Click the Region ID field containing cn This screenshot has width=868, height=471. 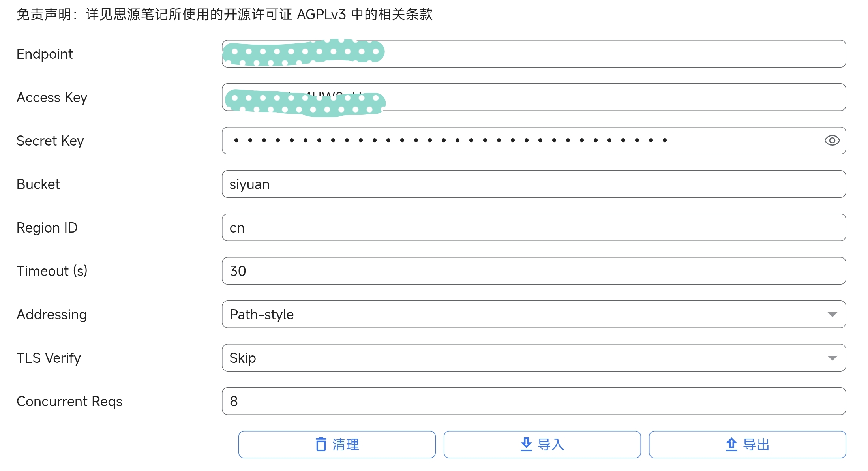534,227
